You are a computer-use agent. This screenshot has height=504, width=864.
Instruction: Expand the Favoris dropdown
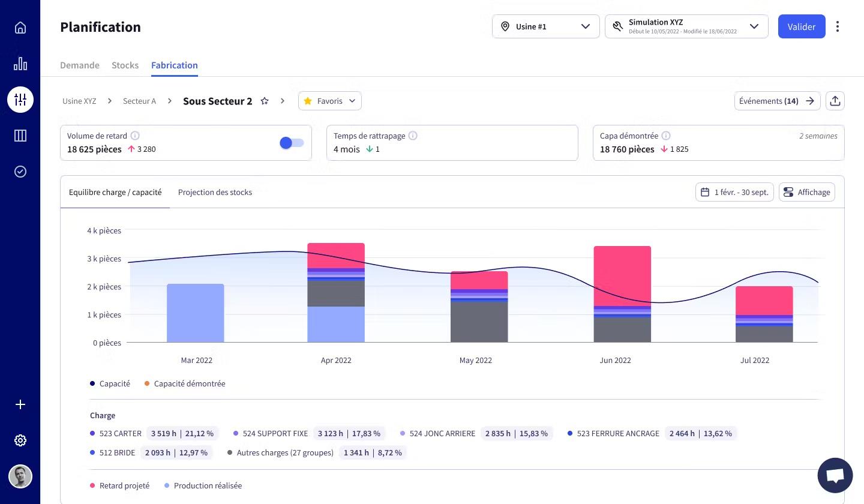pyautogui.click(x=330, y=101)
